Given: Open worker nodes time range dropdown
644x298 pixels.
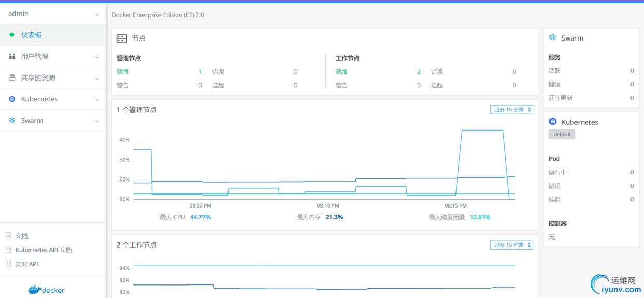Looking at the screenshot, I should tap(512, 244).
